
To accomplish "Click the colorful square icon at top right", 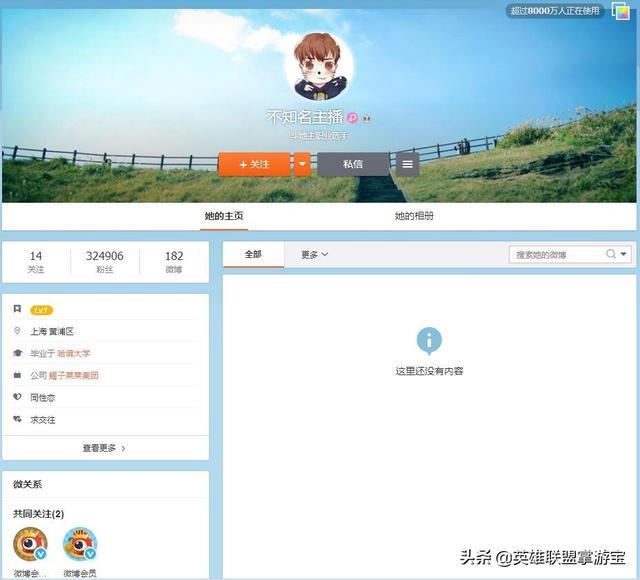I will (x=620, y=11).
